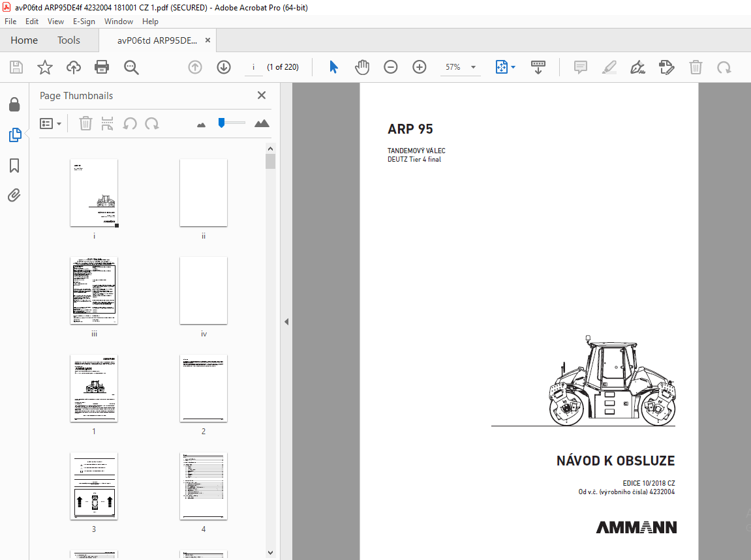Click the NÁVOD K OBSLUZE heading

coord(615,461)
